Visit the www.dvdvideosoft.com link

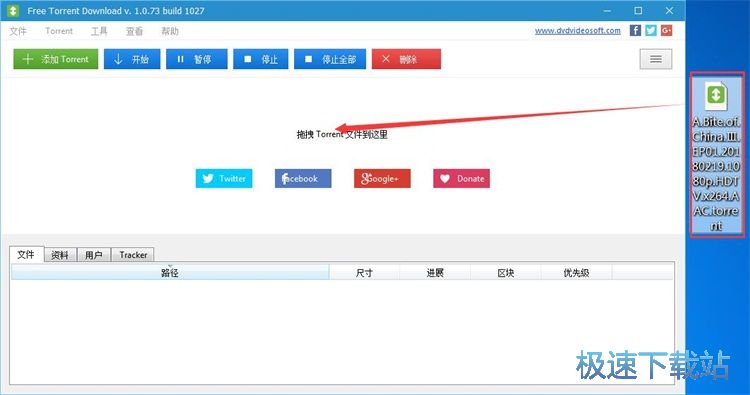578,31
